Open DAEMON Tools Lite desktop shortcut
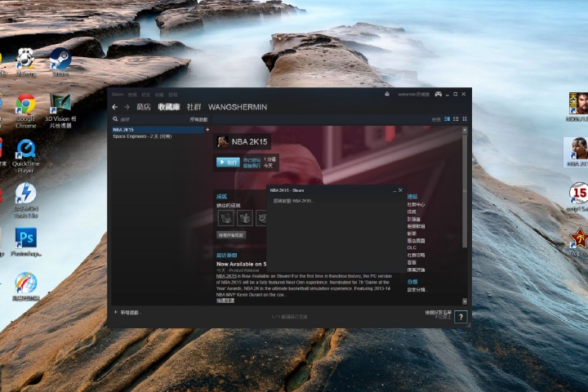588x392 pixels. click(25, 201)
